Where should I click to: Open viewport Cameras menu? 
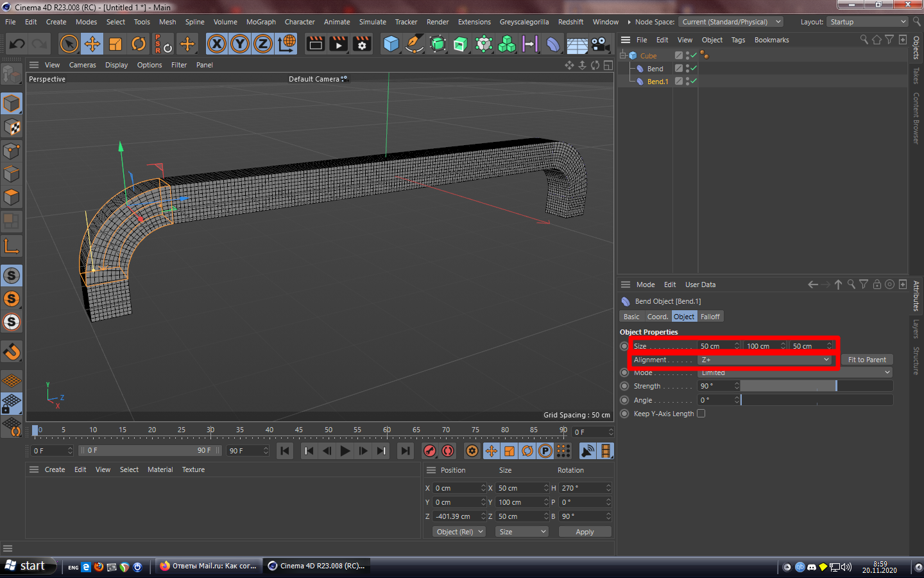point(83,65)
